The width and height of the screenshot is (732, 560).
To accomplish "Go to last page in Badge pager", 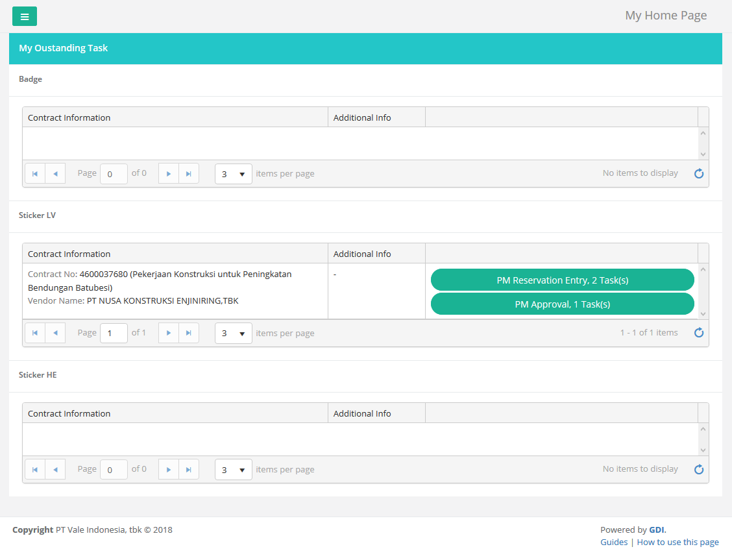I will pos(189,174).
